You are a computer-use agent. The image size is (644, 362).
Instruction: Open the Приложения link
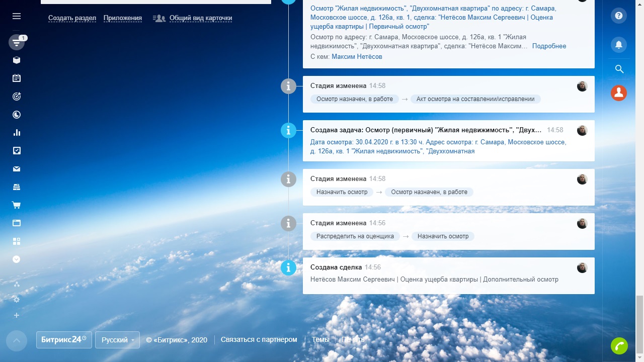(123, 18)
